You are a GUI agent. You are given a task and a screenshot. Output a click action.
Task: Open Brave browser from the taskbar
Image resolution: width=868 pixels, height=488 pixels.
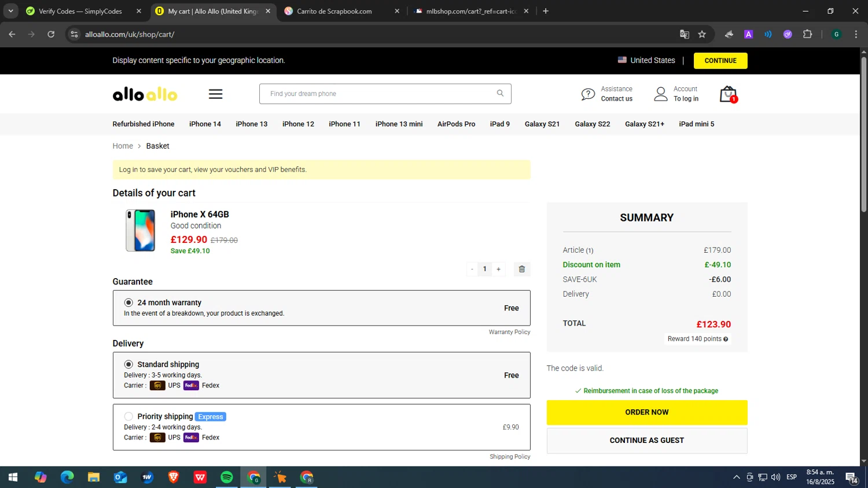coord(174,477)
